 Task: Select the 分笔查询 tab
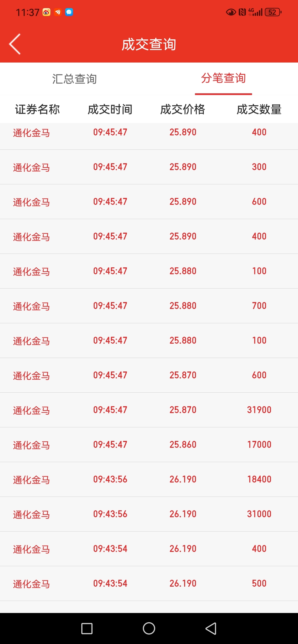(223, 78)
